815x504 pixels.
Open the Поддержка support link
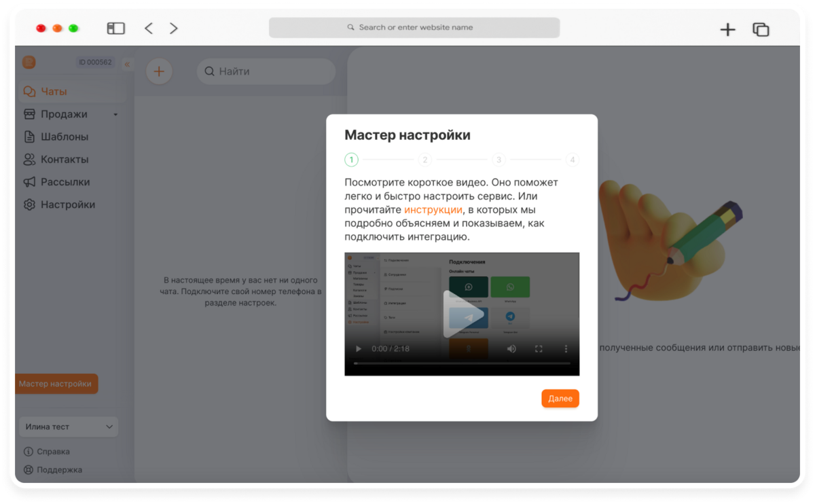pyautogui.click(x=60, y=470)
